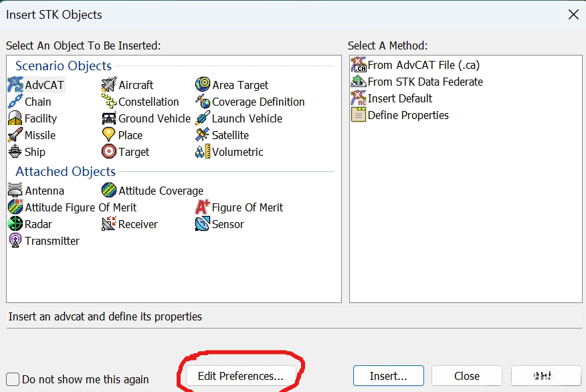Pick the Ground Vehicle icon
The width and height of the screenshot is (586, 392).
(109, 118)
